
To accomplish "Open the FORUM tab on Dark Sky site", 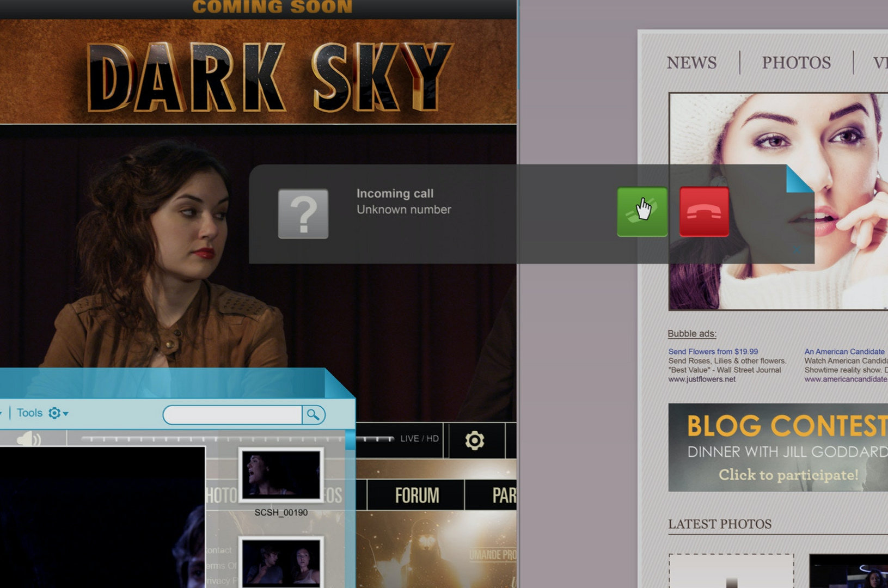I will [x=417, y=495].
